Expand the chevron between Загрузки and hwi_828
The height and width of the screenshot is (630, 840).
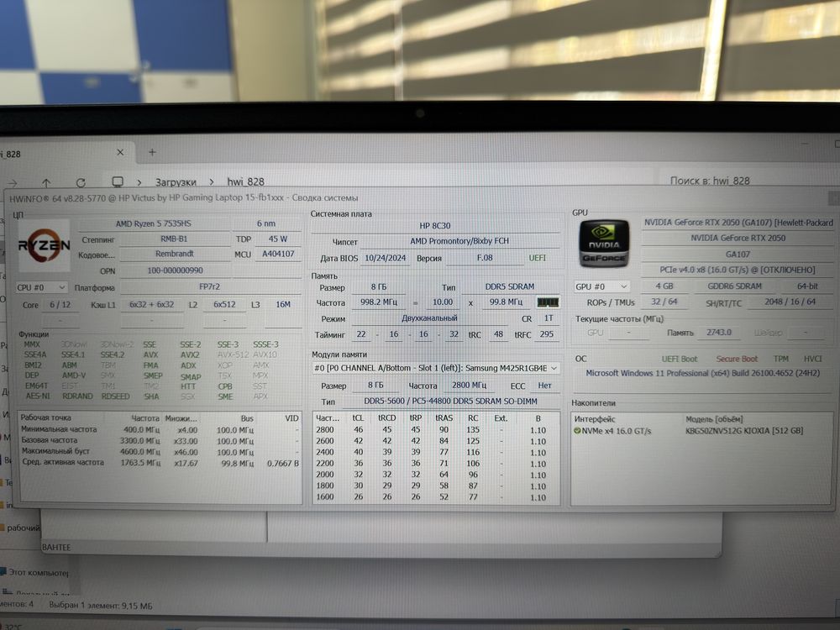tap(212, 182)
